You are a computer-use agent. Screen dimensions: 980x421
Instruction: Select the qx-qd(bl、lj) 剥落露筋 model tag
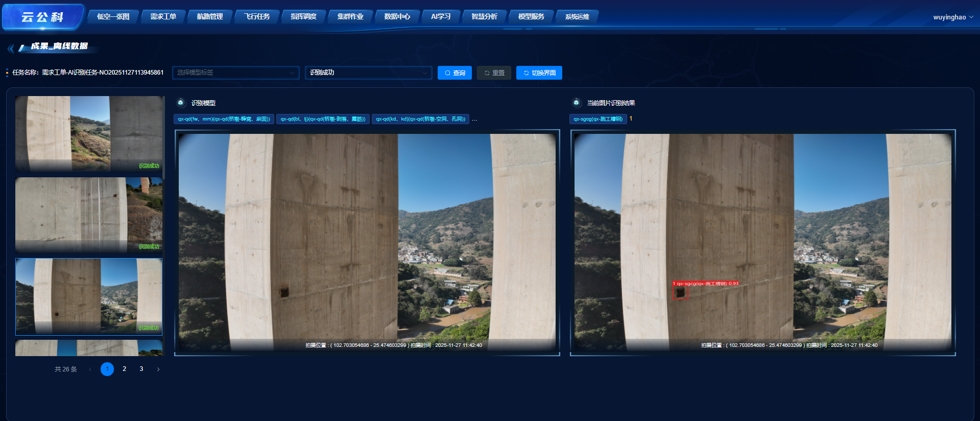[323, 119]
